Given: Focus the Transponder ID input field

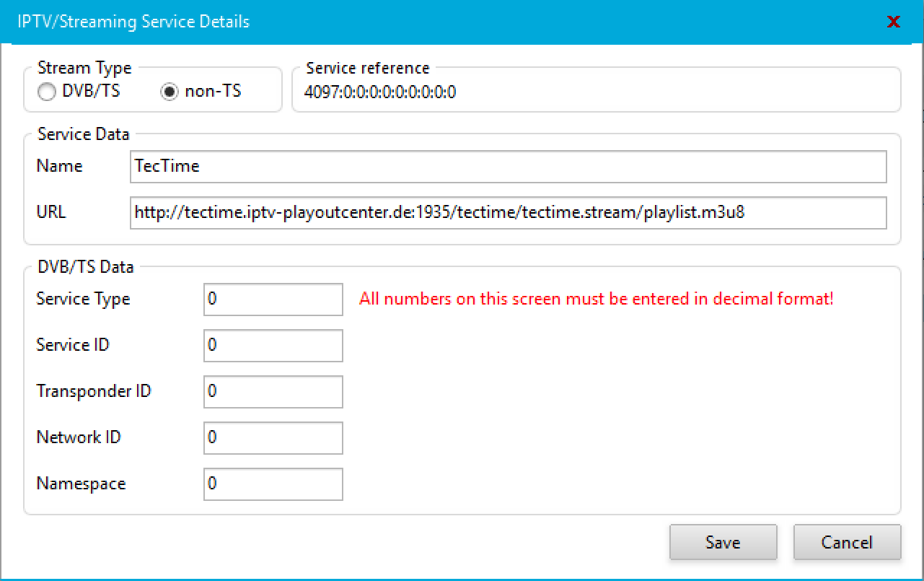Looking at the screenshot, I should (x=273, y=391).
